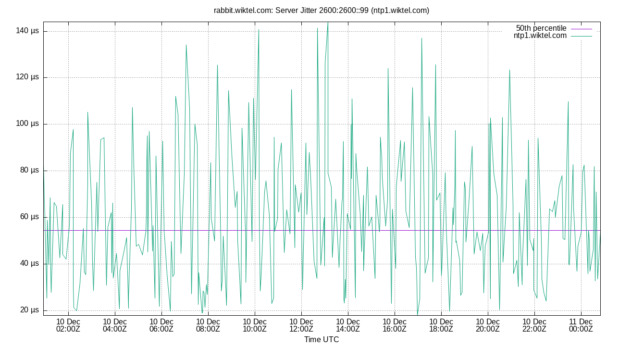Click the 10 Dec 02:00Z tick label
This screenshot has width=644, height=346.
click(x=67, y=325)
